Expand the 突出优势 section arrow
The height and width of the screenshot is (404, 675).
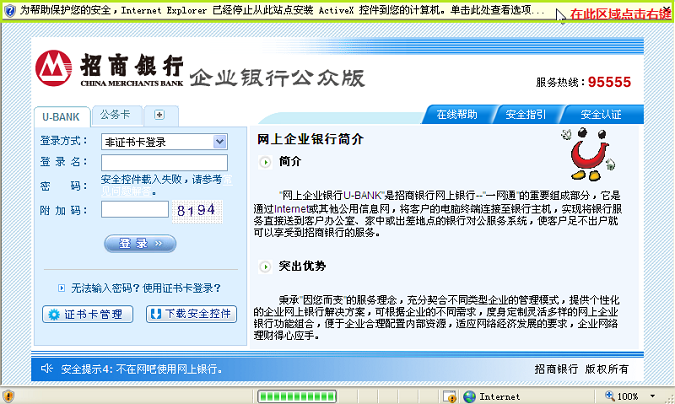tap(265, 267)
